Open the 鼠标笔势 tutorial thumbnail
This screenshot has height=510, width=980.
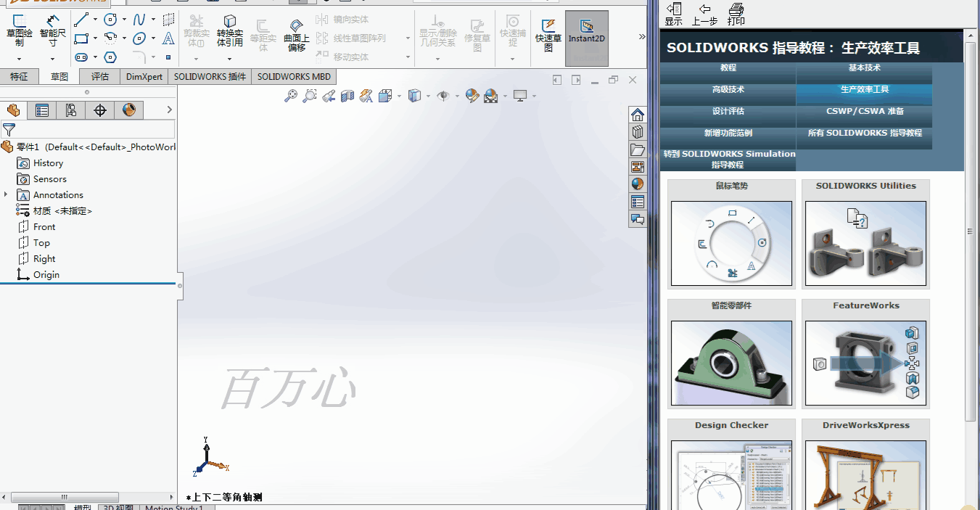click(x=731, y=243)
